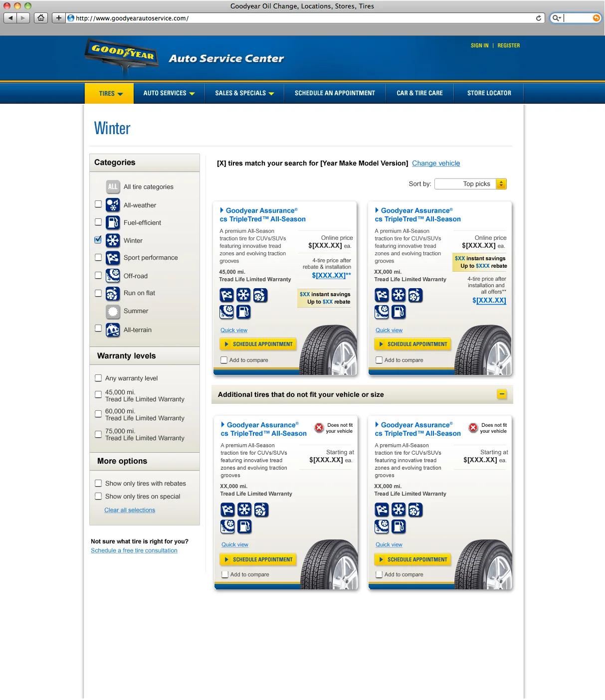This screenshot has height=700, width=605.
Task: Click Quick view on second tire card
Action: point(389,330)
